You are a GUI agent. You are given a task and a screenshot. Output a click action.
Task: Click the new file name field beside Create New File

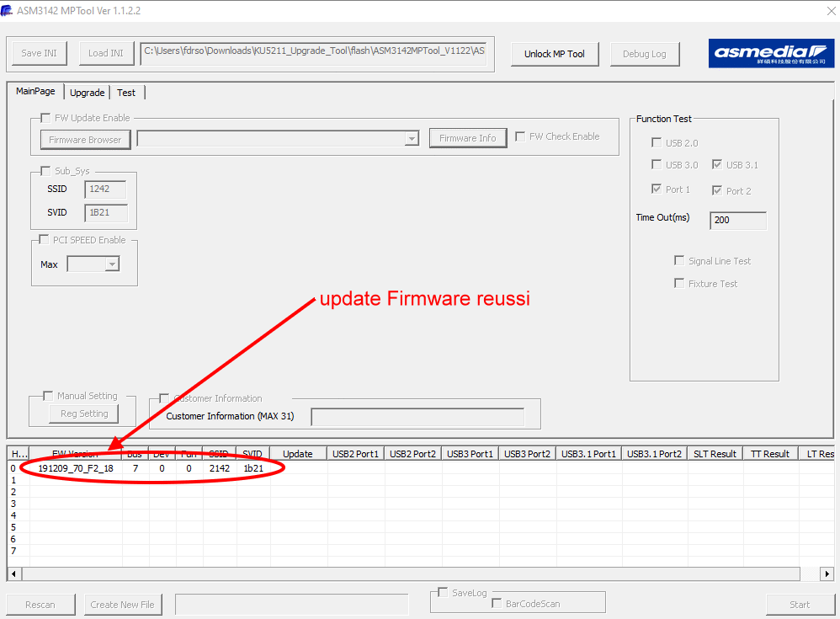[292, 605]
